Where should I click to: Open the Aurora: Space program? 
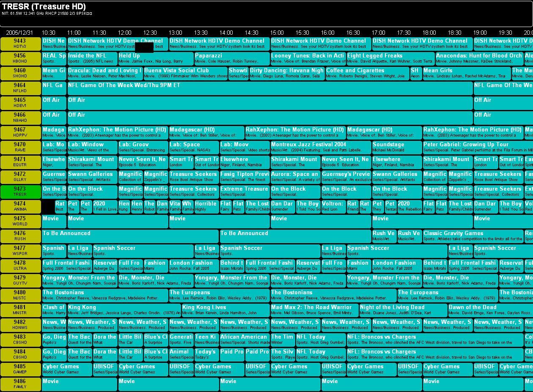(295, 177)
